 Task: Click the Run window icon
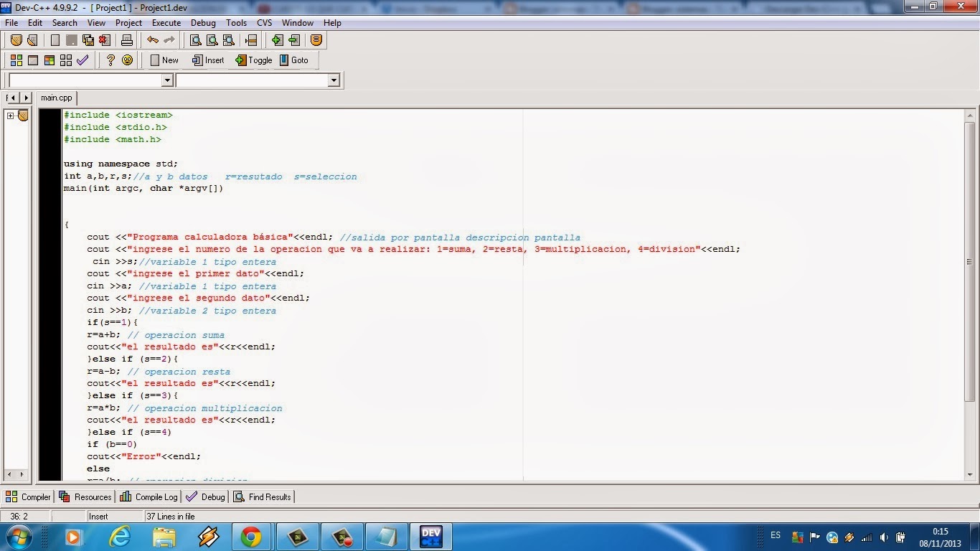point(33,60)
